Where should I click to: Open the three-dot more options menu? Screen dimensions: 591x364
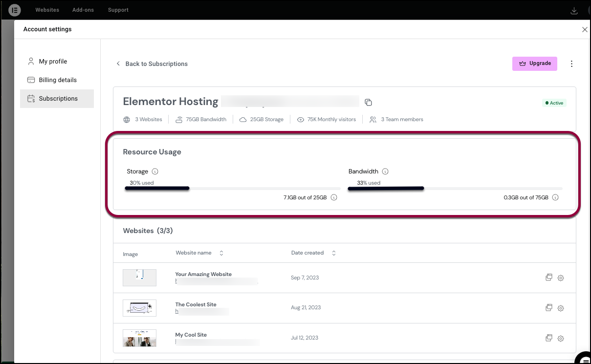coord(572,64)
